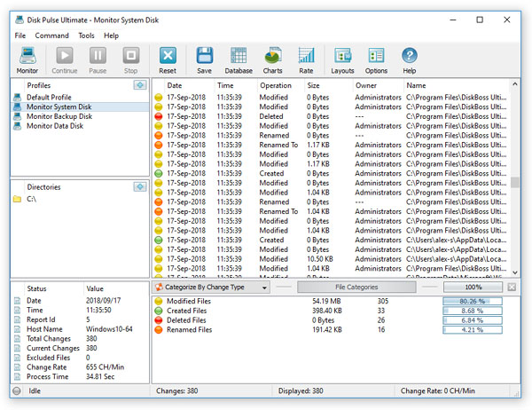Open the Database toolbar icon
The image size is (532, 410).
pos(239,56)
